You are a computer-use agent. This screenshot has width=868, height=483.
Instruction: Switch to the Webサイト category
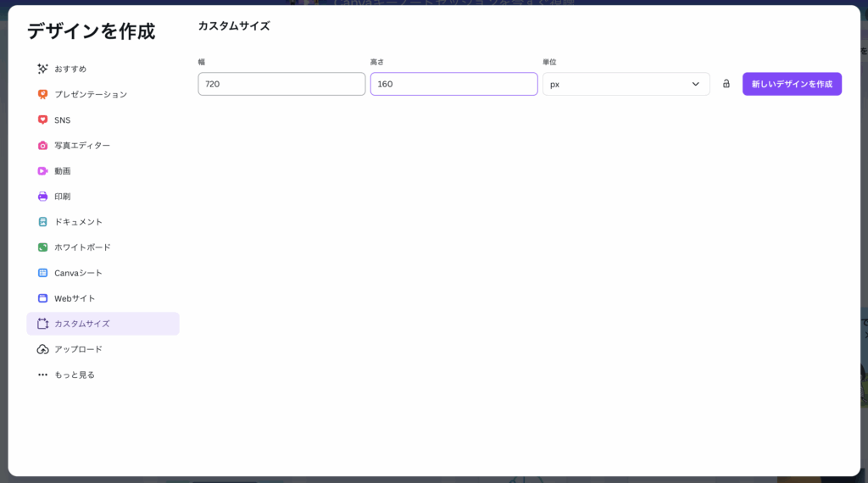75,298
